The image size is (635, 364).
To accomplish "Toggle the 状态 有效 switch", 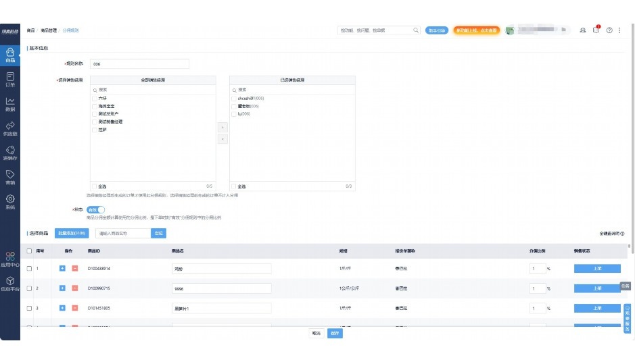I will [95, 209].
